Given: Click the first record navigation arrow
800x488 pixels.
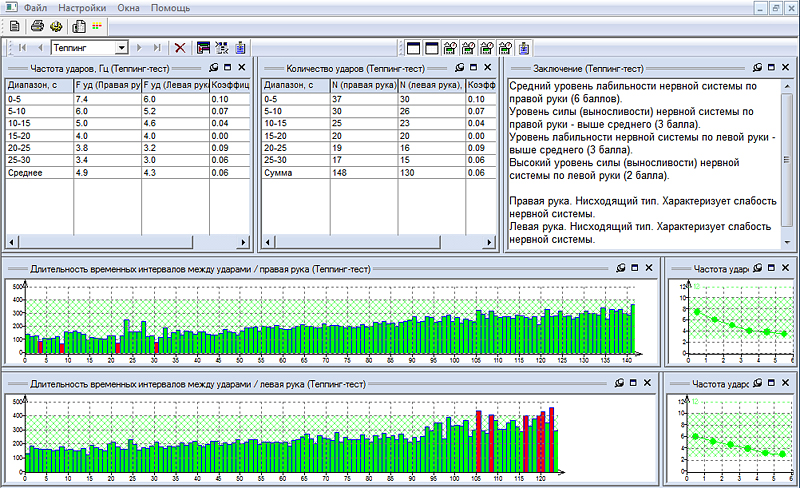Looking at the screenshot, I should tap(22, 47).
